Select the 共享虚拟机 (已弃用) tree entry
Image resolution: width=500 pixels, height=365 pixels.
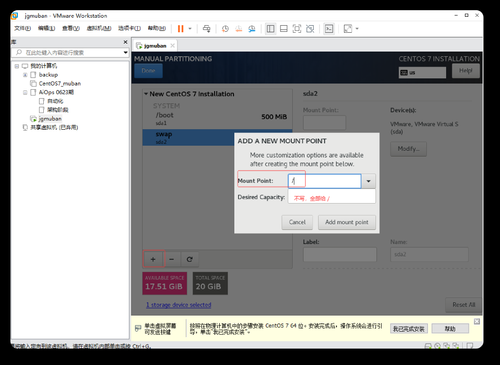54,127
